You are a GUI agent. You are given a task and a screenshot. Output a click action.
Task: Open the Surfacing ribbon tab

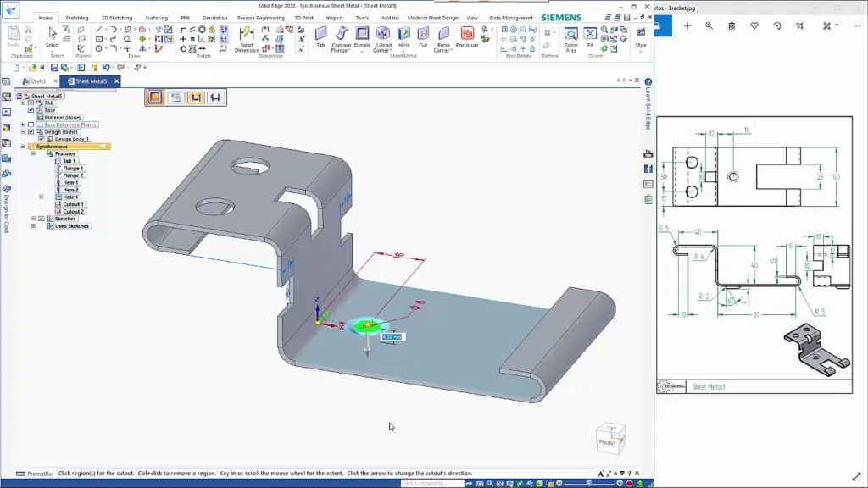(157, 18)
